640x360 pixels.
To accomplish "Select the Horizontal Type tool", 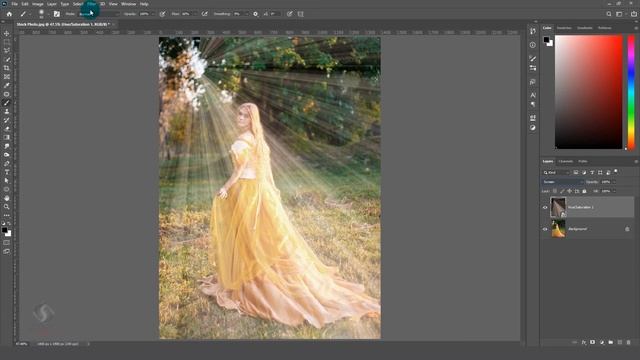I will (x=7, y=172).
